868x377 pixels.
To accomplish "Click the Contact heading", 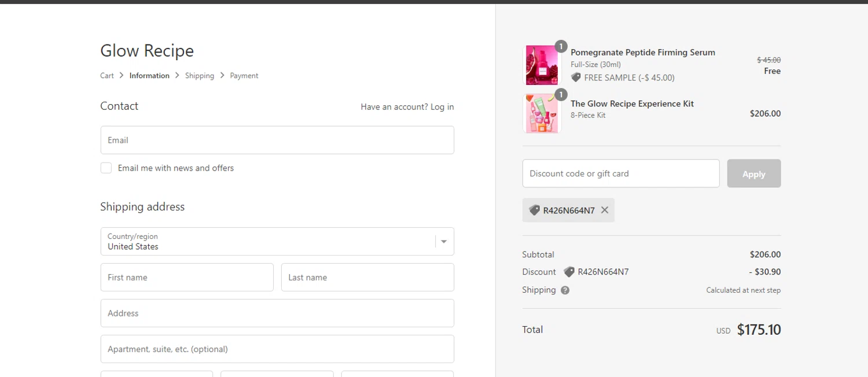I will click(119, 106).
